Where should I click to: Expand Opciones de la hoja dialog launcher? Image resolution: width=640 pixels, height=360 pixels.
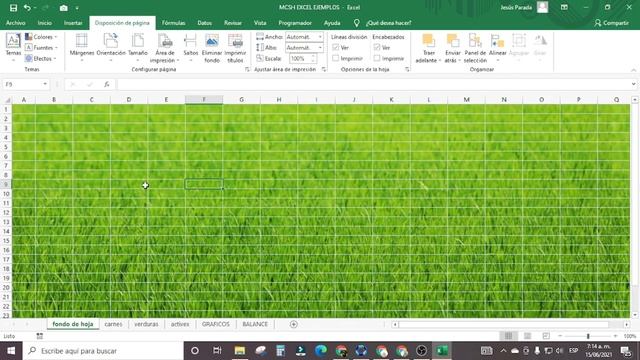coord(407,70)
